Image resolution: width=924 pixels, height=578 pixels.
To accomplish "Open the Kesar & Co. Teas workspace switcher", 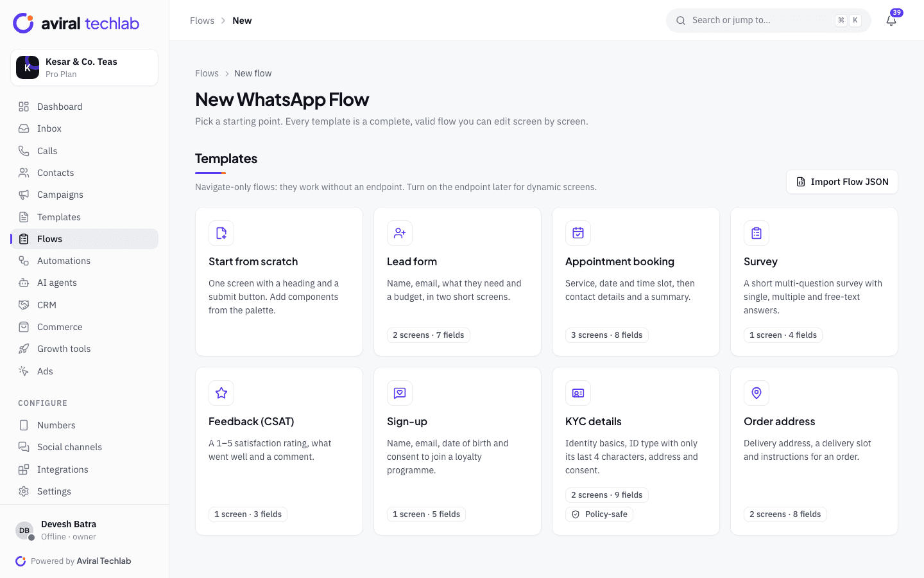I will (x=84, y=67).
